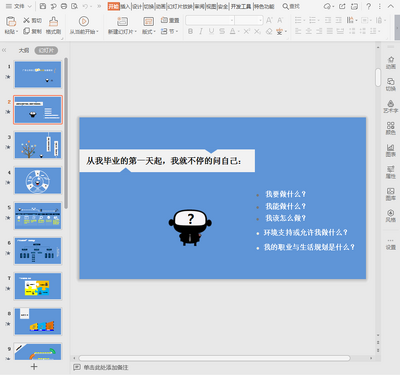Expand the Paste (粘贴) dropdown arrow
Image resolution: width=400 pixels, height=375 pixels.
point(17,32)
